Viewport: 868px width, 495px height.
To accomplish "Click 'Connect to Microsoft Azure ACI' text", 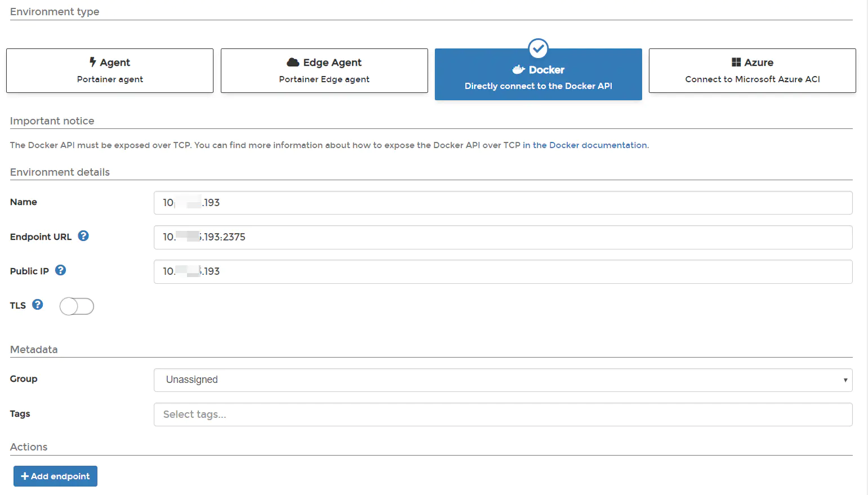I will (x=753, y=79).
